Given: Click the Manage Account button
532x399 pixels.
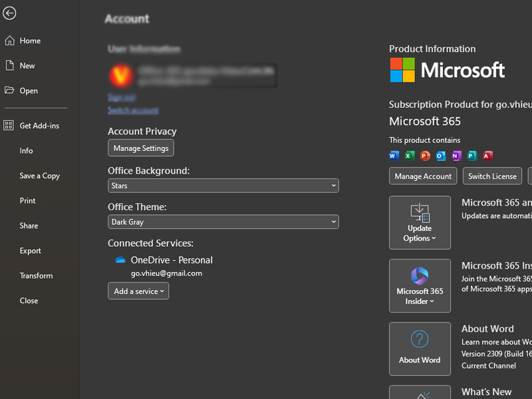Looking at the screenshot, I should pyautogui.click(x=423, y=176).
